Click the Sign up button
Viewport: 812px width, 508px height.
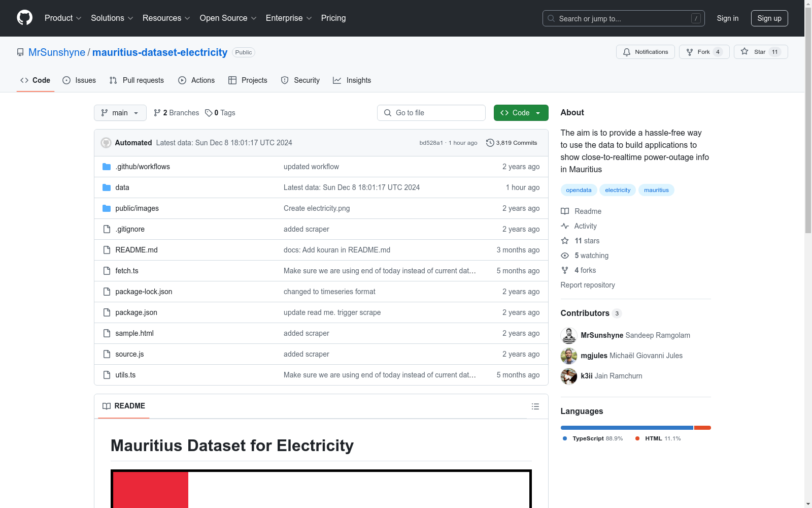769,18
